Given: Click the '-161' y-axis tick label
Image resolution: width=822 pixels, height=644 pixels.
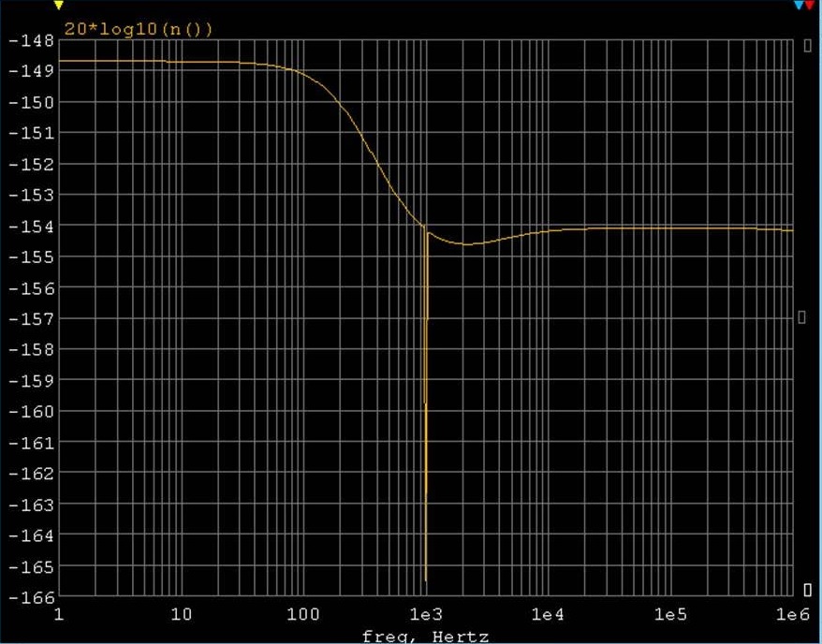Looking at the screenshot, I should (31, 442).
